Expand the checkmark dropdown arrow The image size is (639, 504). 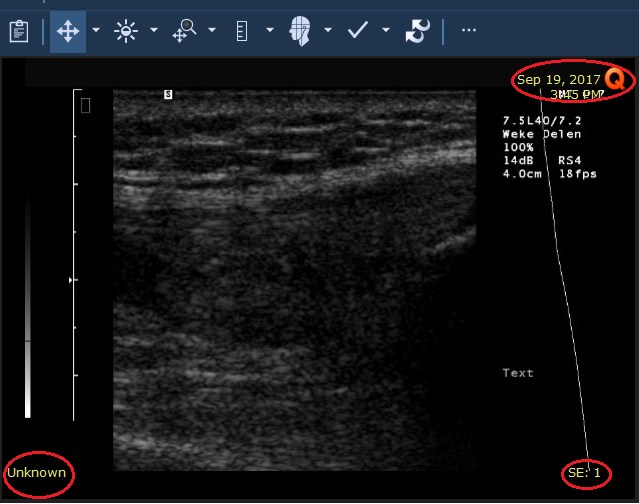tap(385, 31)
